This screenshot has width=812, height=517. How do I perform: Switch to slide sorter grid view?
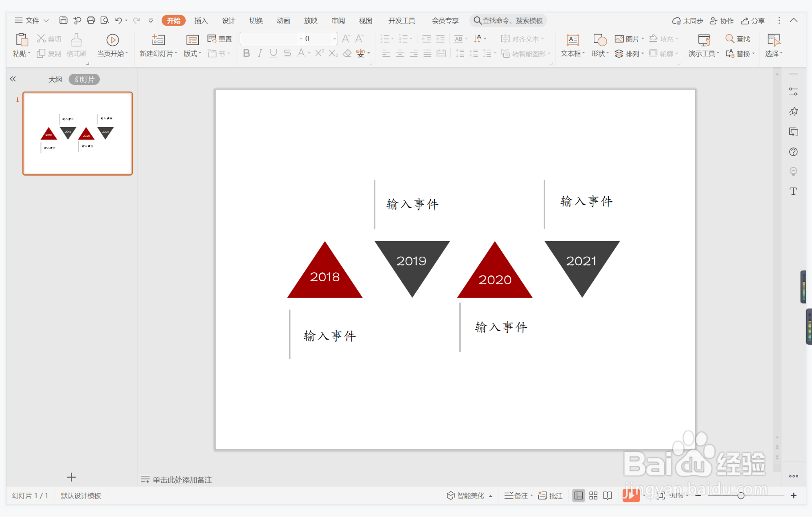pyautogui.click(x=593, y=495)
